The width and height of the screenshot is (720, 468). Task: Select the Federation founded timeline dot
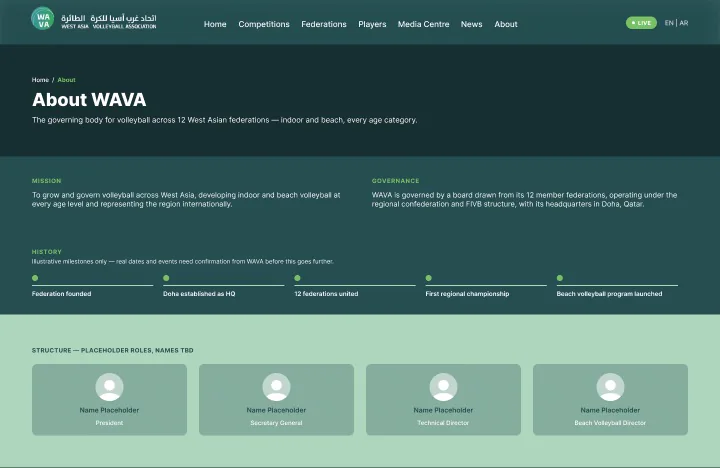point(35,278)
